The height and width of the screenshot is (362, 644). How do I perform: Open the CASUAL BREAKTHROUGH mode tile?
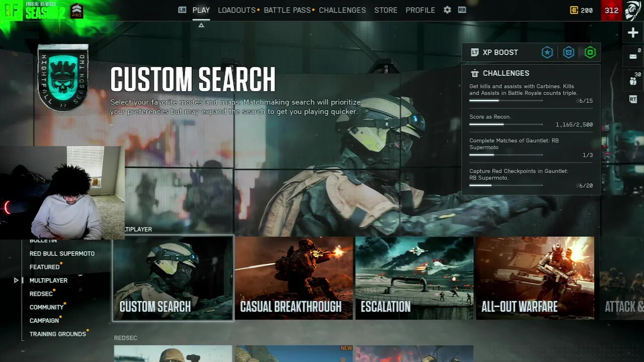click(x=294, y=278)
